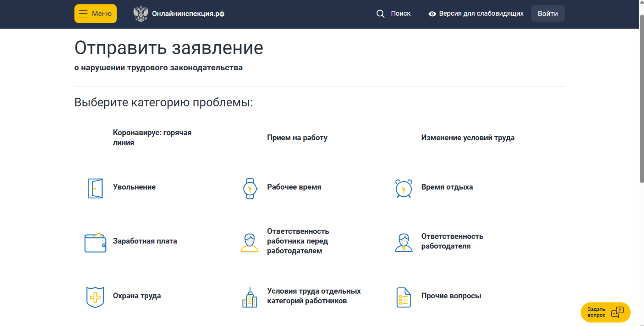The width and height of the screenshot is (644, 326).
Task: Open Ответственность работника перед работодателем
Action: point(298,241)
